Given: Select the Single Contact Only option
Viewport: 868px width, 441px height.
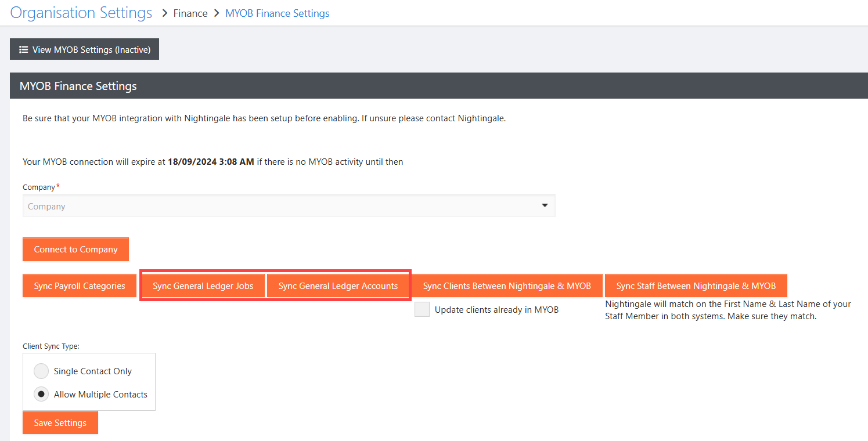Looking at the screenshot, I should [41, 371].
